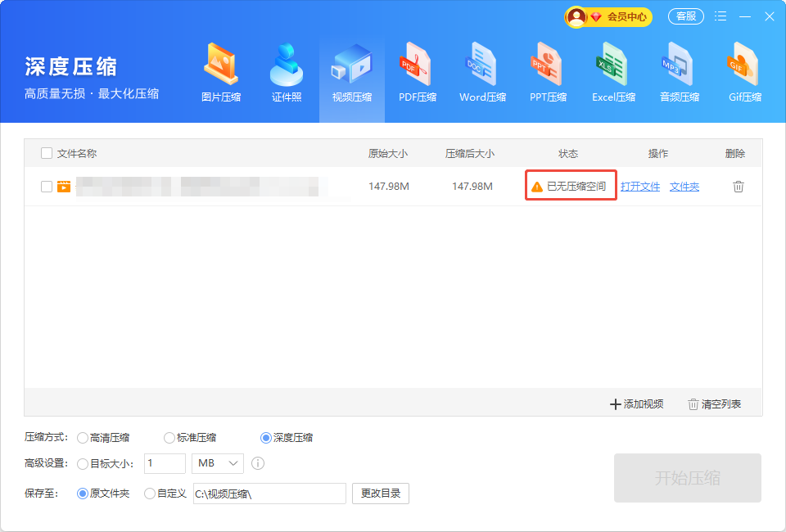Expand the MB unit dropdown
This screenshot has height=532, width=786.
218,463
